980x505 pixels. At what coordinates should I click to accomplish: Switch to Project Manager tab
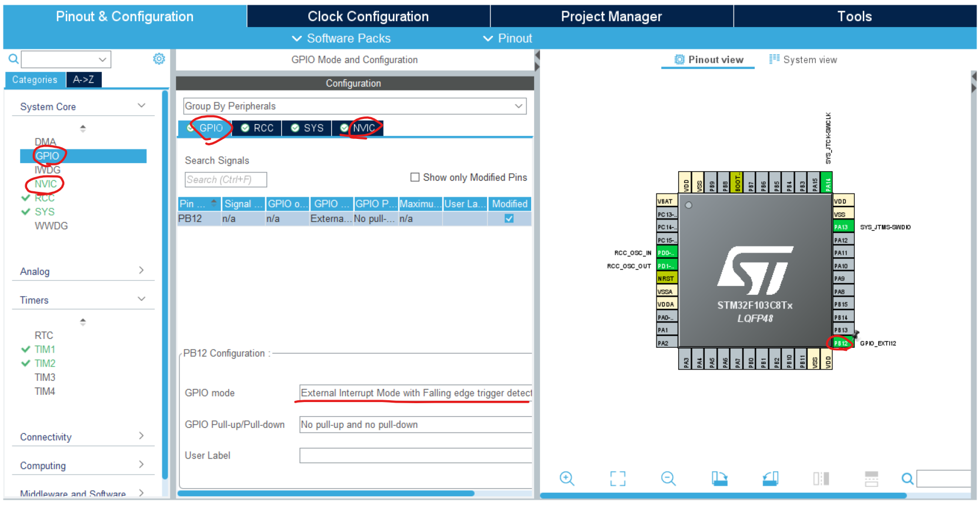point(612,16)
